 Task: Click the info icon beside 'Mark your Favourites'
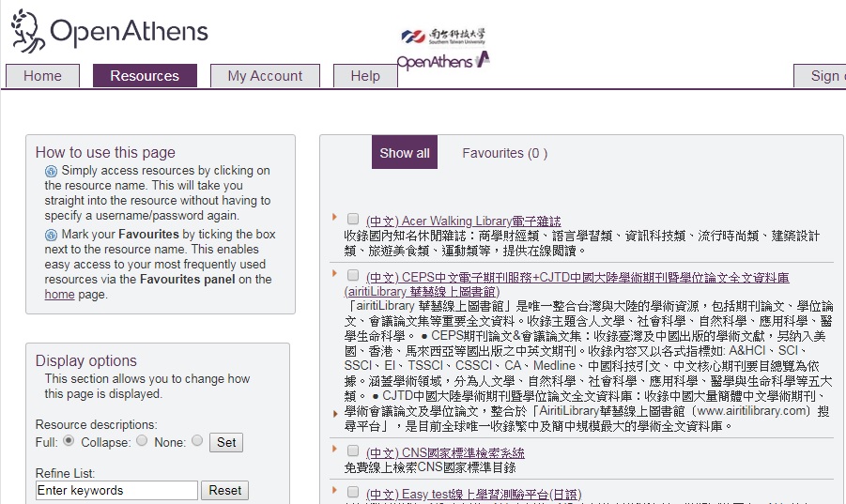click(x=51, y=235)
